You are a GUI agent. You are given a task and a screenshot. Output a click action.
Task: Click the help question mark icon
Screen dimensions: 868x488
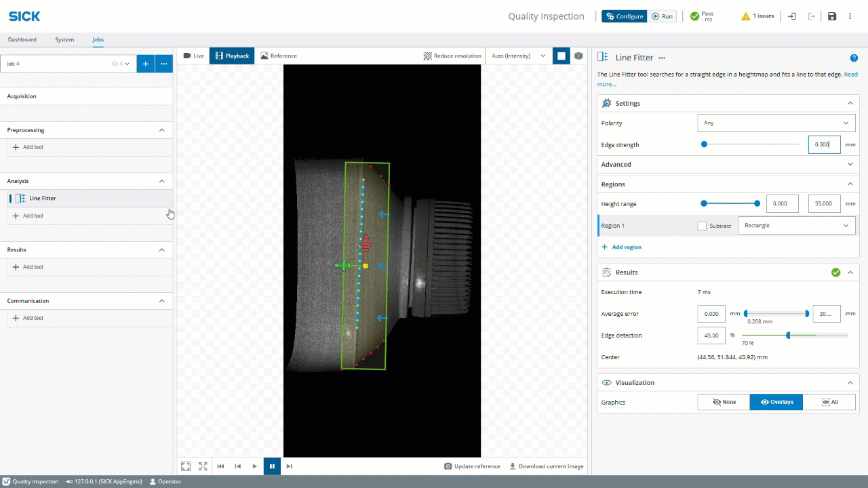coord(854,58)
